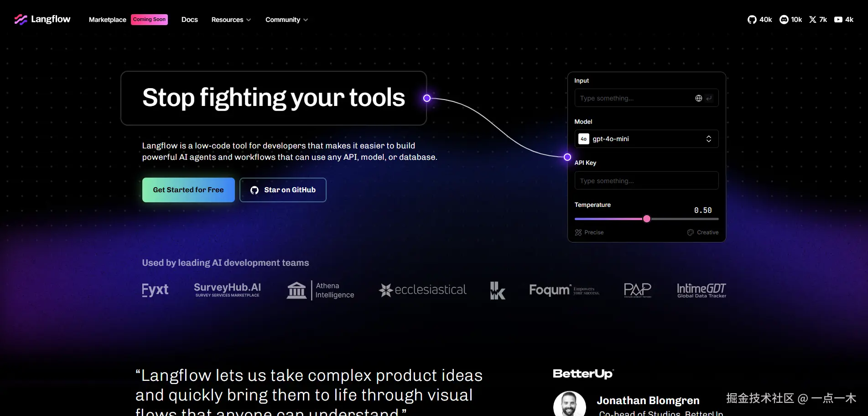Click the Temperature slider handle
This screenshot has height=416, width=868.
[647, 219]
